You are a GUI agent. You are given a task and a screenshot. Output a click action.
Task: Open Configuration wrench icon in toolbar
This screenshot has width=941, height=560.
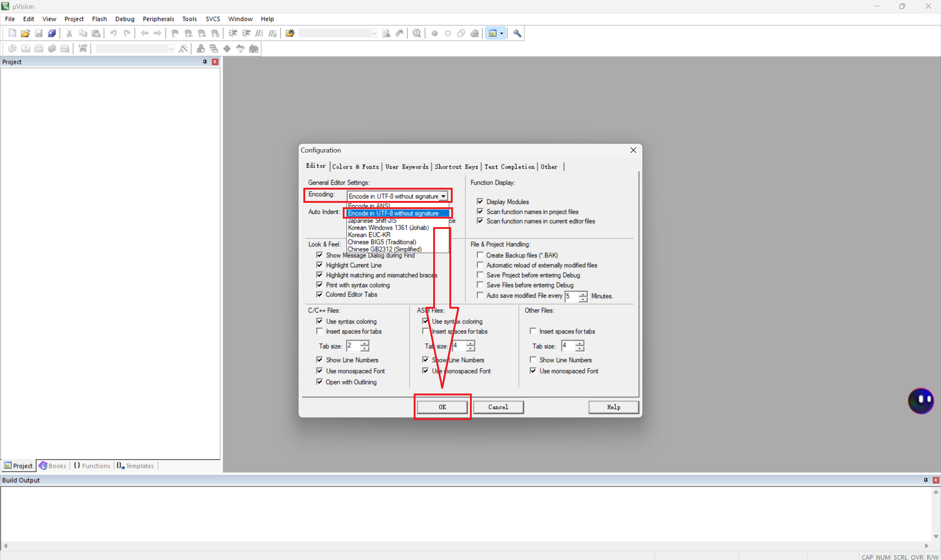point(517,33)
